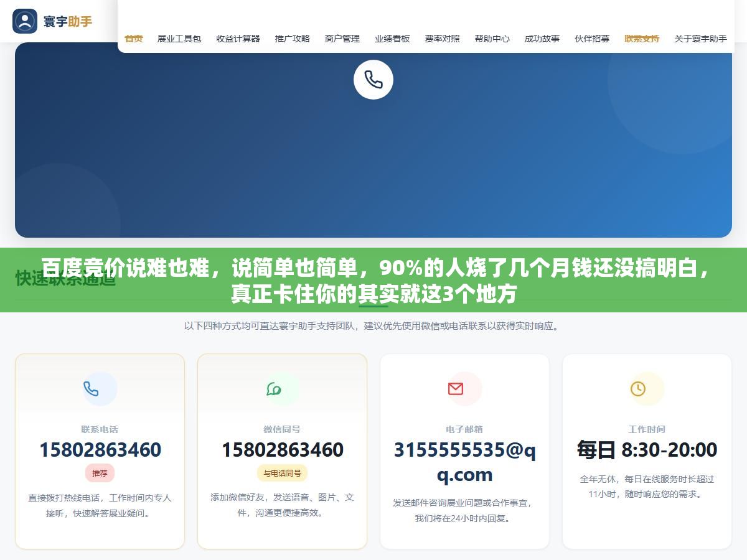Click the text 直接拨打热线电话 description

(x=100, y=505)
